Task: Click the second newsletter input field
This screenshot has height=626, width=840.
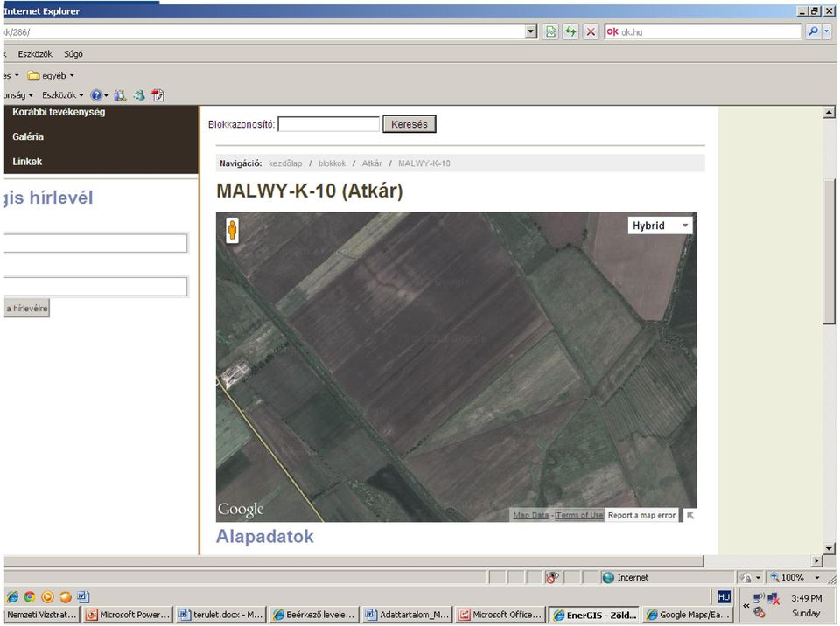Action: (95, 287)
